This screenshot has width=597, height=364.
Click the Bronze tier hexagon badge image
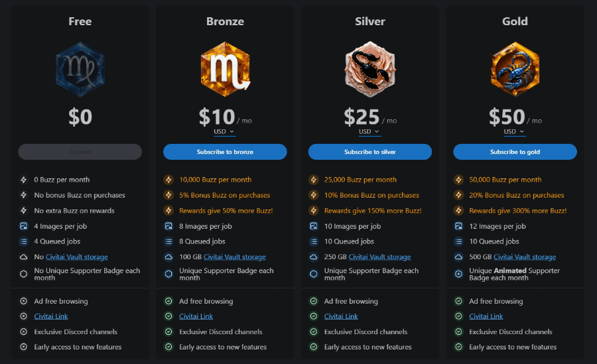[x=226, y=70]
